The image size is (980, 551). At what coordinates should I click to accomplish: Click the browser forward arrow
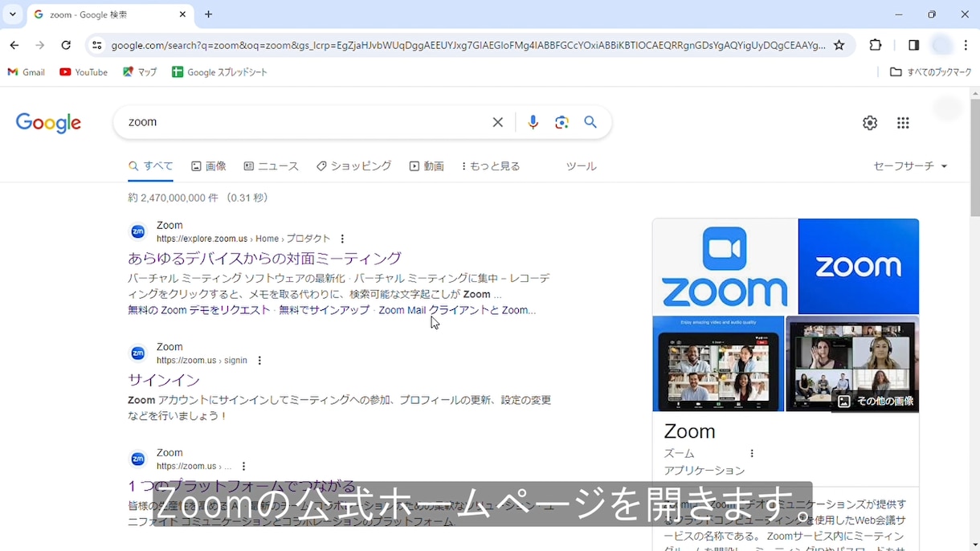coord(40,46)
